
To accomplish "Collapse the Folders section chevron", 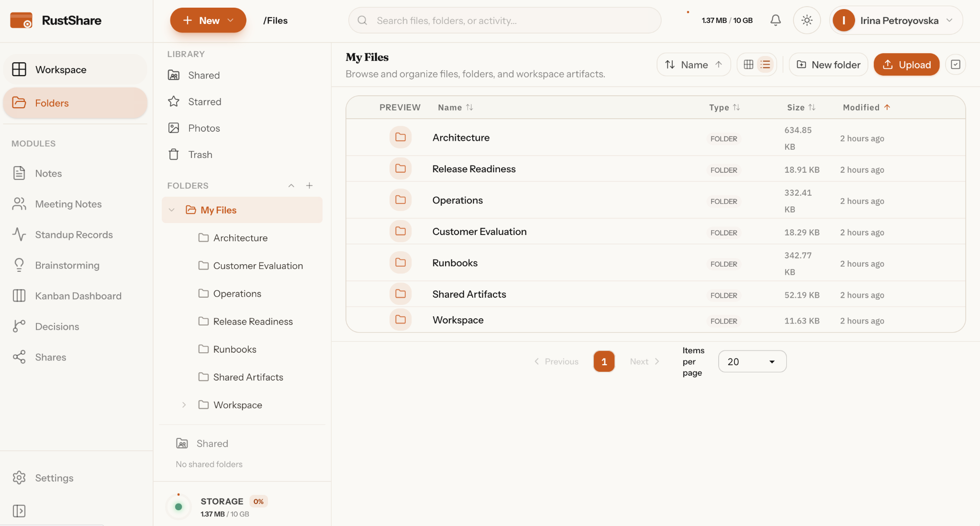I will (291, 186).
